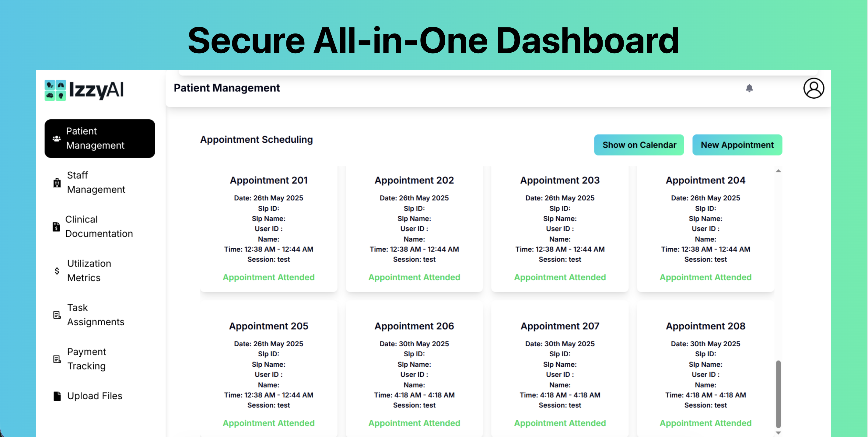Click the scrollbar up arrow
868x437 pixels.
coord(778,171)
